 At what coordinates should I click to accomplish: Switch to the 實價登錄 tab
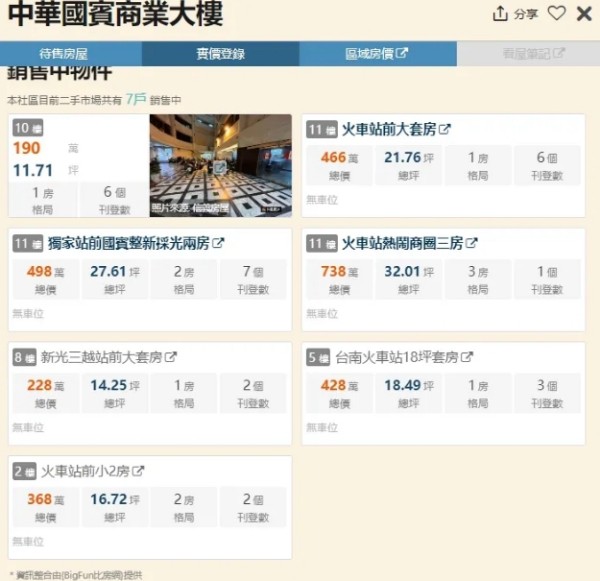[220, 54]
